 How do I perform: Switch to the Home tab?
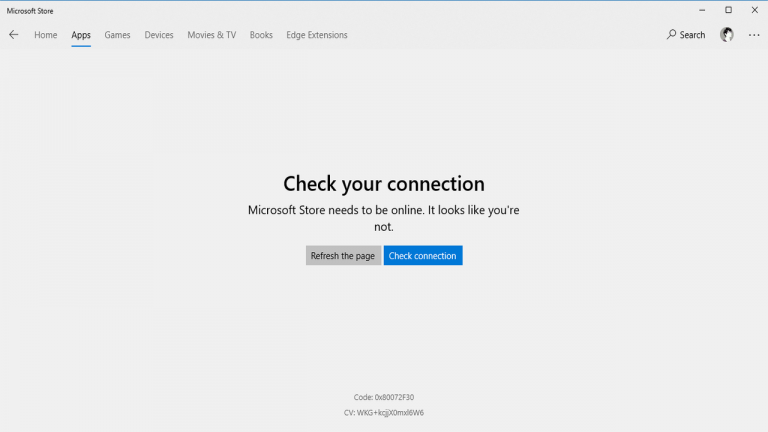(x=46, y=35)
